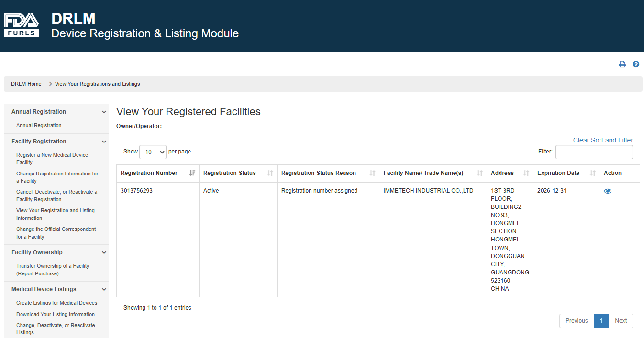Screen dimensions: 644x338
Task: Open Download Your Listing Information link
Action: (56, 314)
